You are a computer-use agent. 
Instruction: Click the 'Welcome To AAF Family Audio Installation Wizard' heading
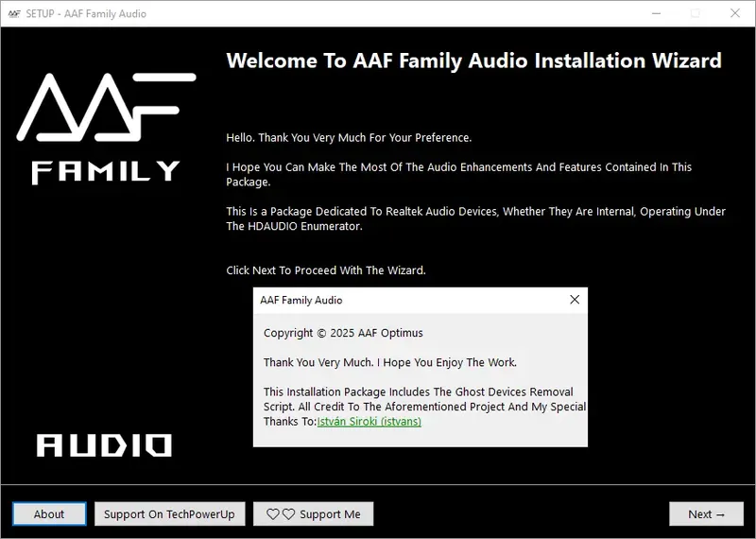(473, 61)
